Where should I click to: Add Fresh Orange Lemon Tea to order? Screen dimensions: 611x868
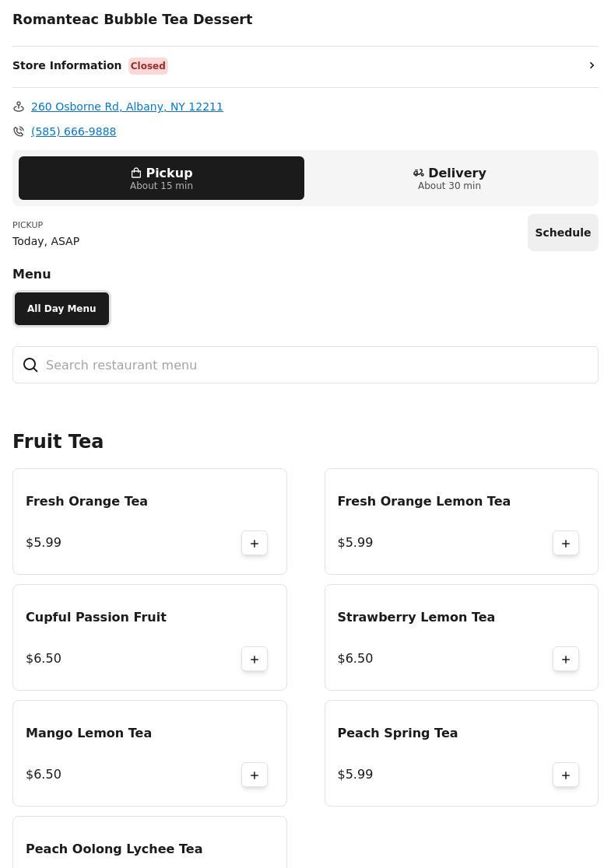[566, 543]
